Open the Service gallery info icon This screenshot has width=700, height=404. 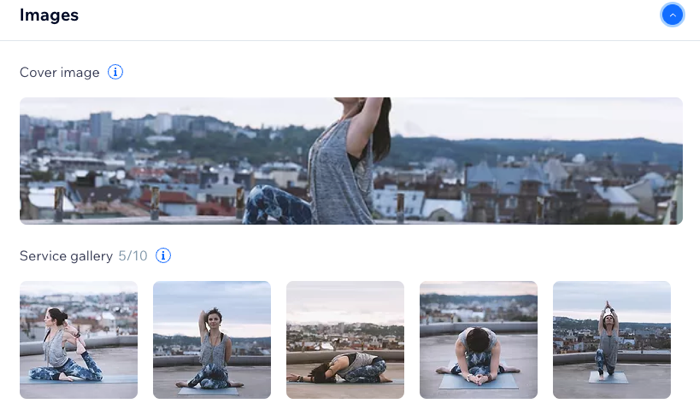click(x=163, y=255)
